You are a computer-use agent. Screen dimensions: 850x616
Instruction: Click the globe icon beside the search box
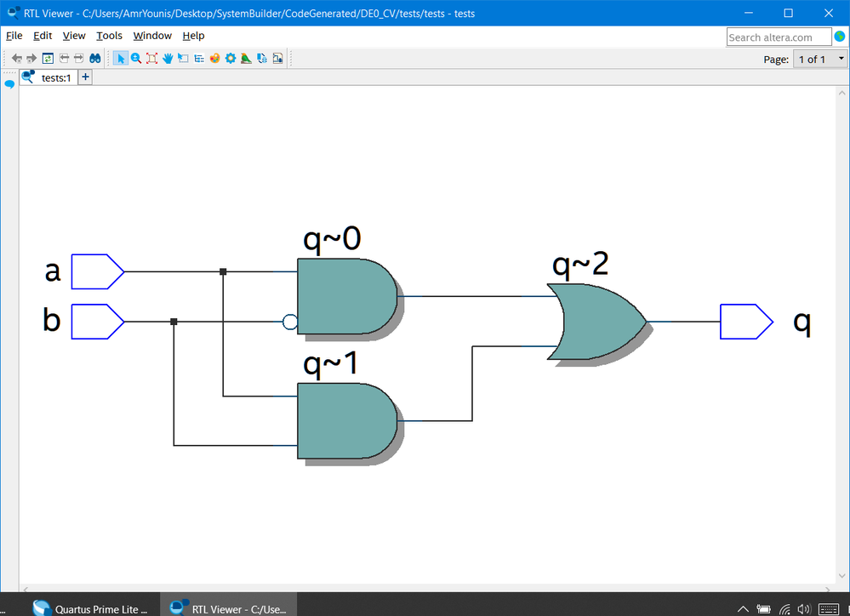pyautogui.click(x=840, y=37)
